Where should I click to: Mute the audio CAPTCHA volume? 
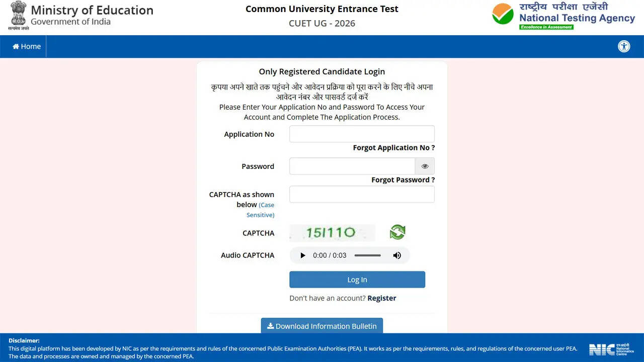pyautogui.click(x=397, y=255)
